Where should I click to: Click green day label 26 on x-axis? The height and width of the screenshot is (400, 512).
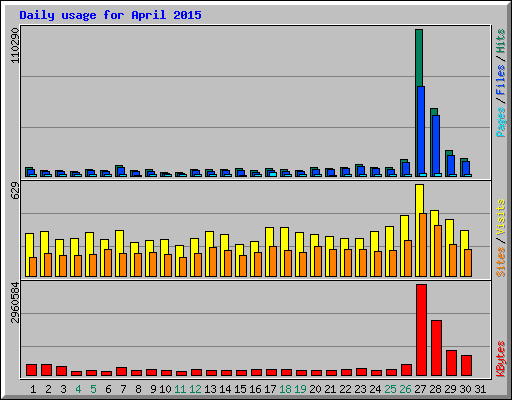coord(405,389)
